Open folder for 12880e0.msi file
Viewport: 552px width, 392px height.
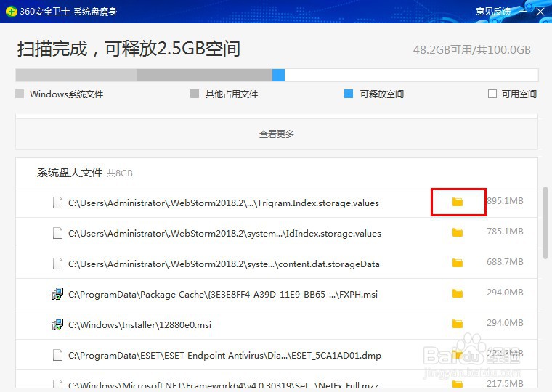(458, 324)
